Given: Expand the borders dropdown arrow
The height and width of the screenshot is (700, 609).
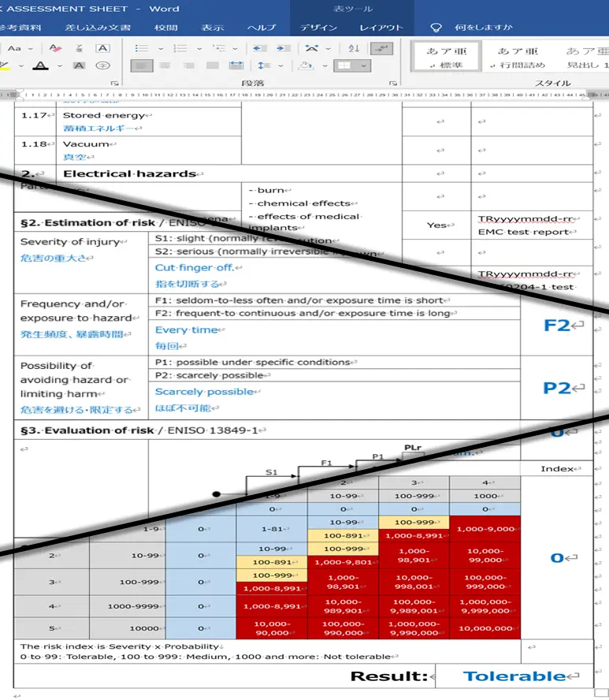Looking at the screenshot, I should coord(365,66).
